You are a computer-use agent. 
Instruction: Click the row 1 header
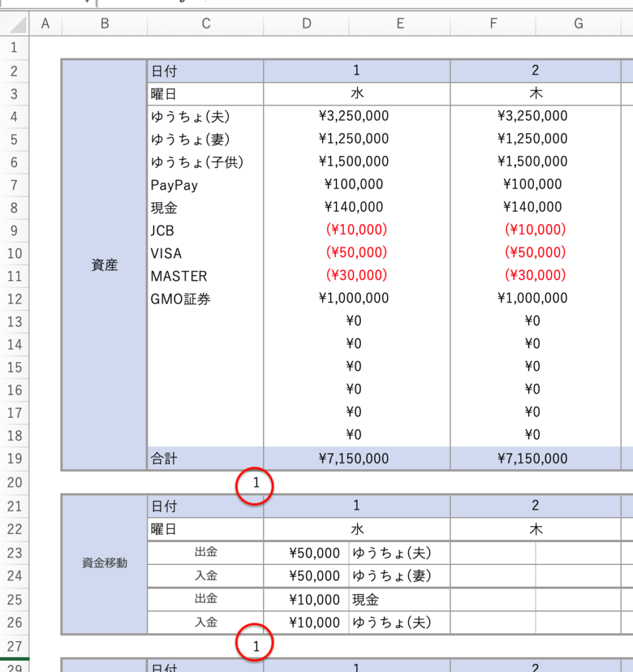tap(14, 48)
